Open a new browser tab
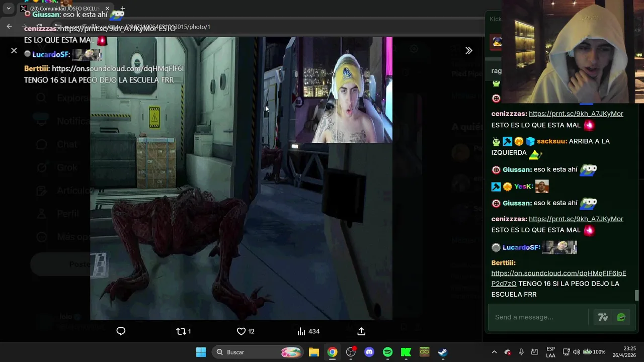 click(x=122, y=9)
